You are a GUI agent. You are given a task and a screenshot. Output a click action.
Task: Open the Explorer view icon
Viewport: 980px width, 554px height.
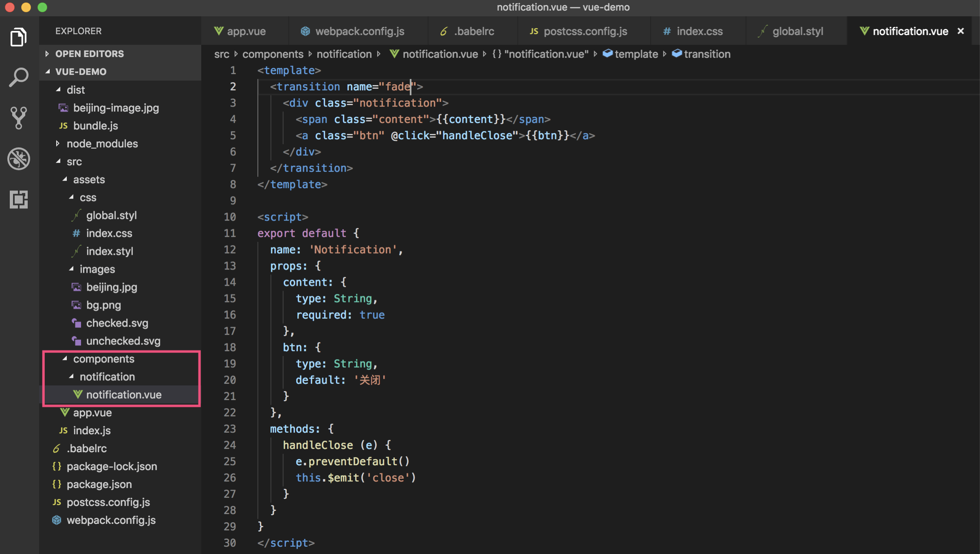18,37
